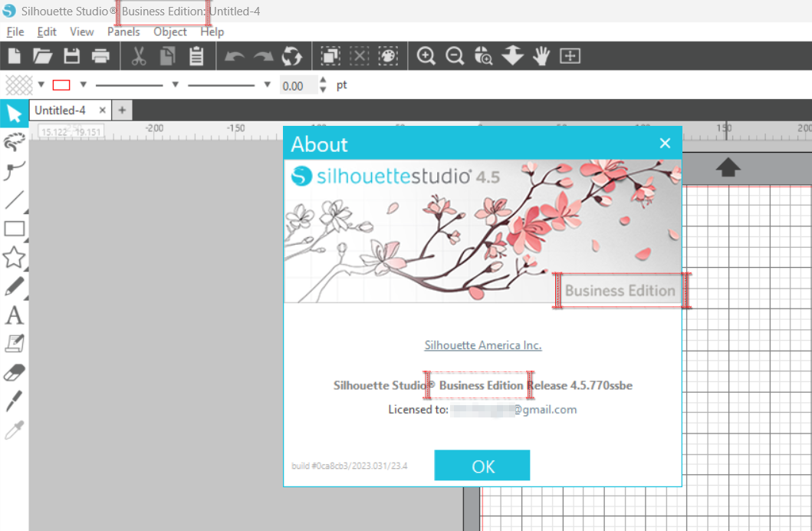Click the line thickness 0.00 field
The height and width of the screenshot is (531, 812).
pos(298,85)
